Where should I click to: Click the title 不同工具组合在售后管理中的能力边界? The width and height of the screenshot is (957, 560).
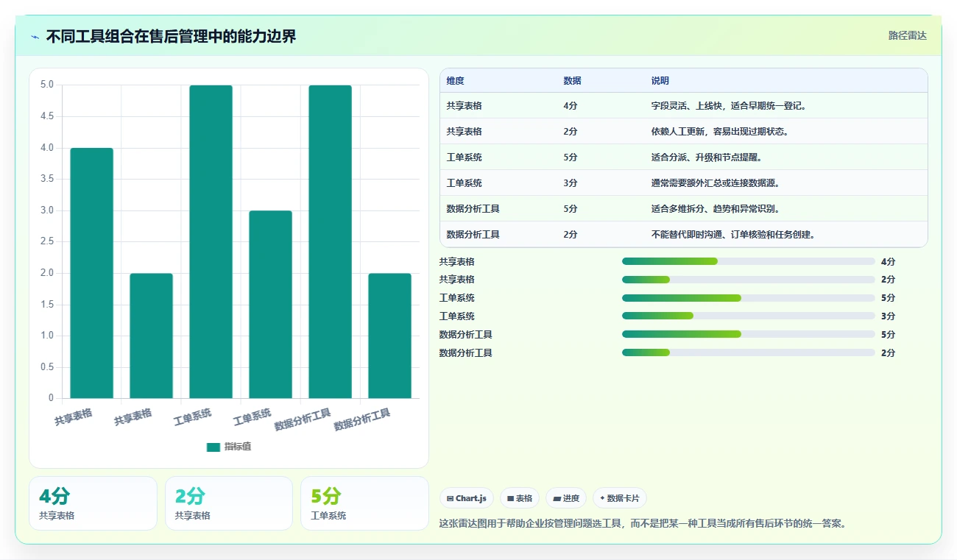(x=171, y=37)
